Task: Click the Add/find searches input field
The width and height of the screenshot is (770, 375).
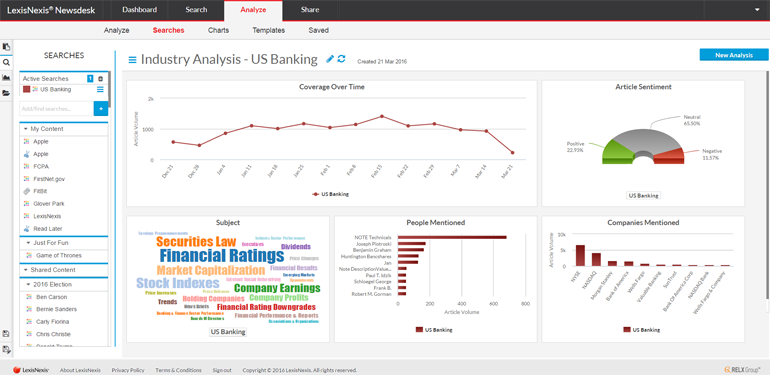Action: 56,108
